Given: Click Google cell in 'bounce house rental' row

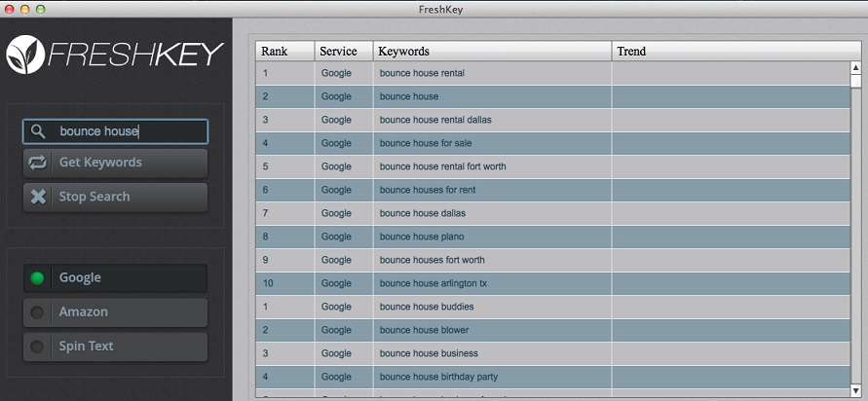Looking at the screenshot, I should tap(344, 73).
